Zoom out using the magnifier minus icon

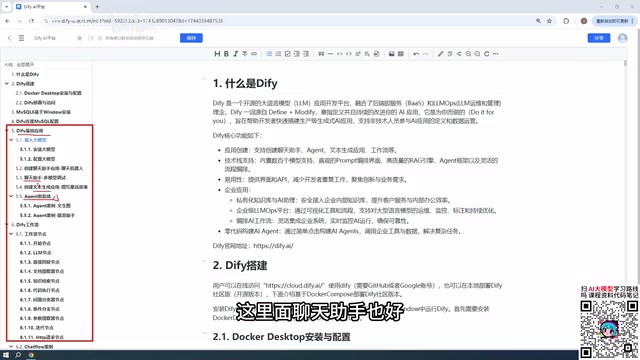click(x=477, y=54)
